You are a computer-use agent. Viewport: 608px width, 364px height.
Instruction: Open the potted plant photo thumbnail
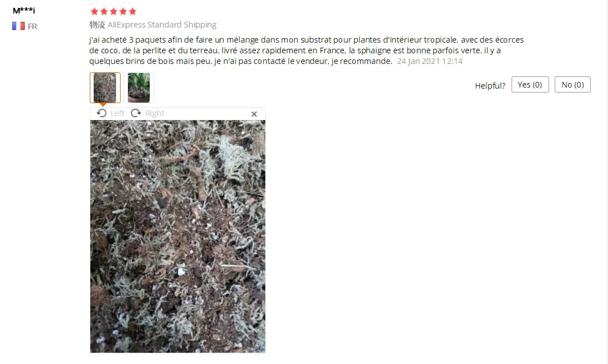tap(139, 87)
